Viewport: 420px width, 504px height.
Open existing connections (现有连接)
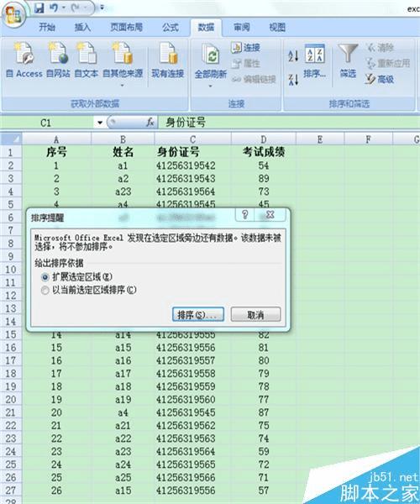167,60
